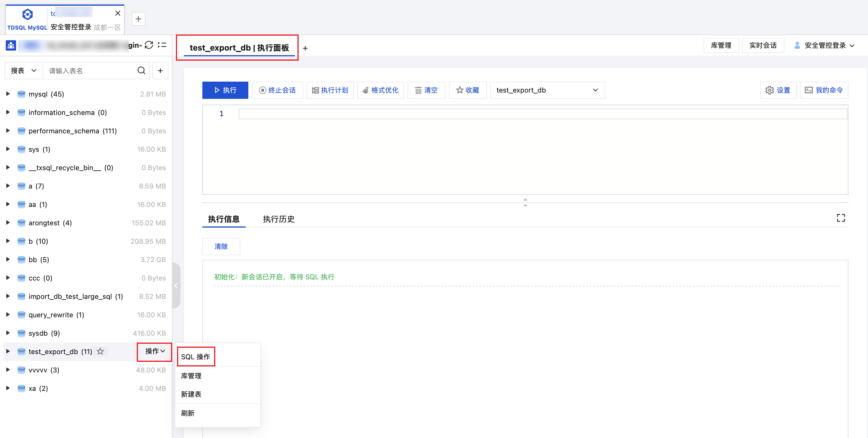This screenshot has height=438, width=868.
Task: Expand results panel with fullscreen icon
Action: (x=840, y=218)
